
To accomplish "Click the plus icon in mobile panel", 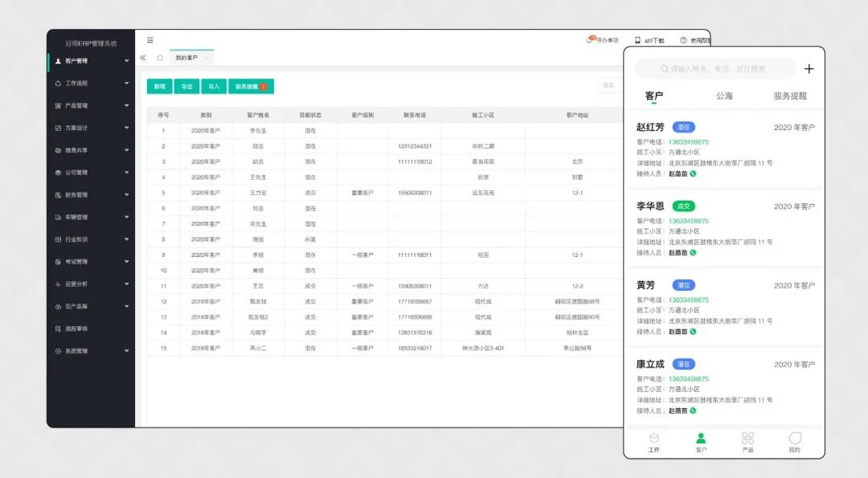I will [809, 69].
